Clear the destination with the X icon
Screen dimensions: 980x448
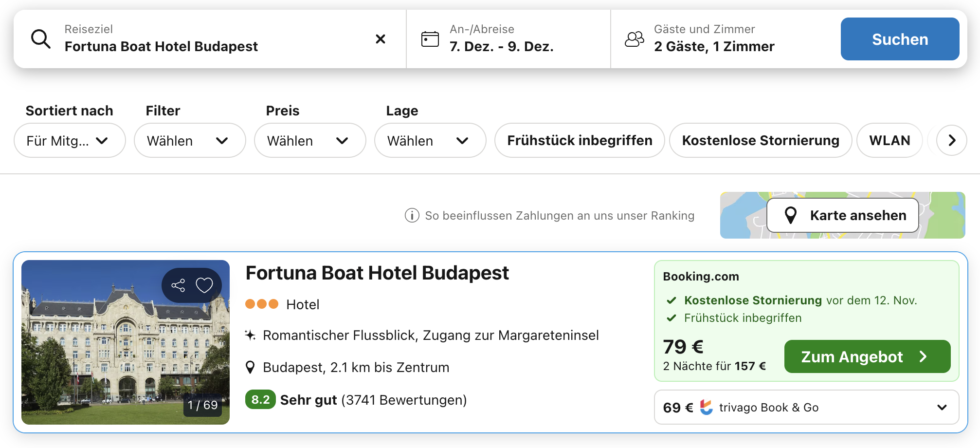coord(381,39)
